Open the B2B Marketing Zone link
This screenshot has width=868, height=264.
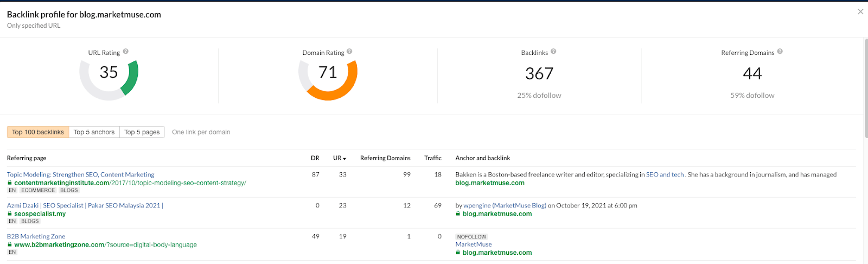tap(36, 236)
